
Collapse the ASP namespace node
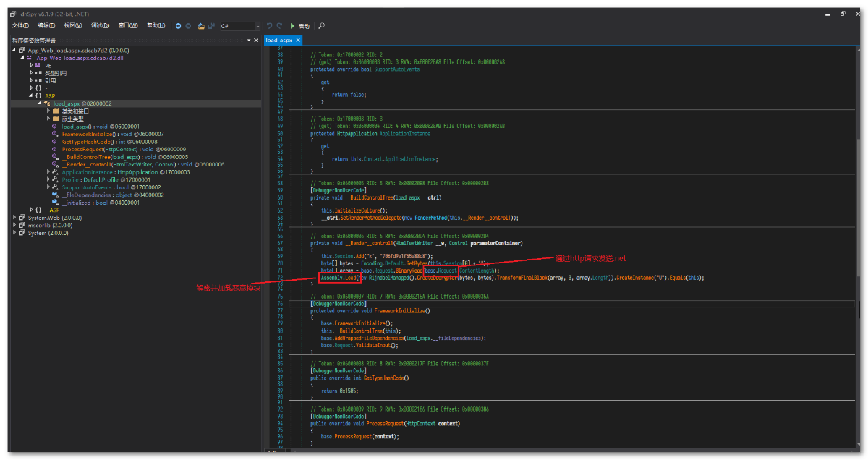(31, 95)
